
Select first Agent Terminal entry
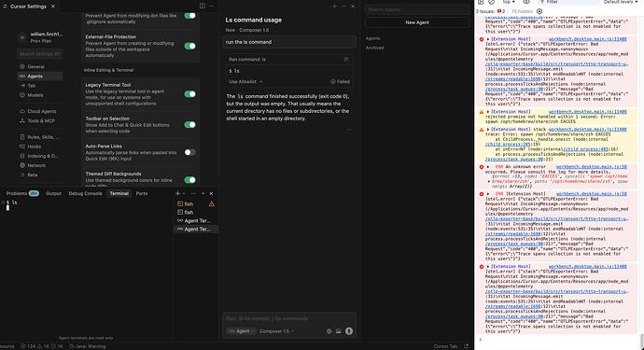pyautogui.click(x=196, y=221)
